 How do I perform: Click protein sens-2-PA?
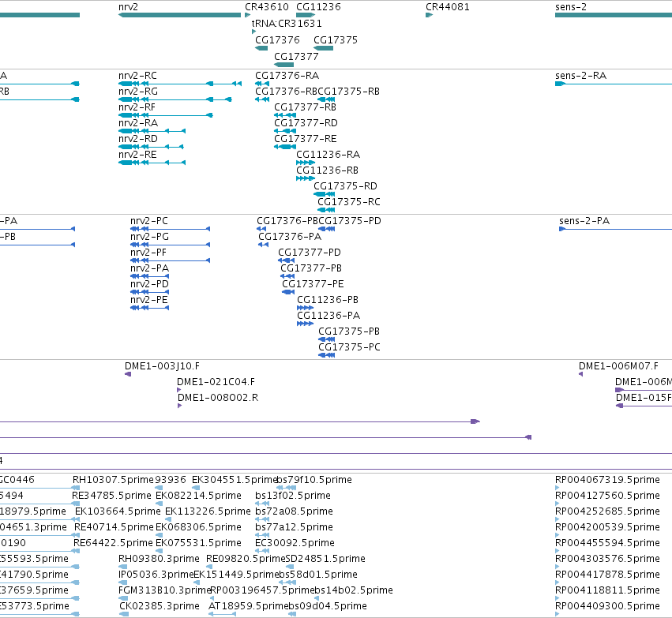click(x=584, y=222)
